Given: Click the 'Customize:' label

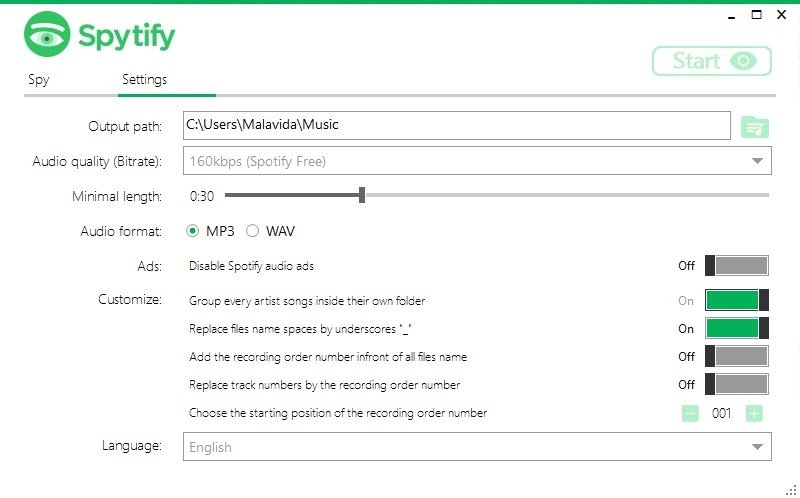Looking at the screenshot, I should [130, 300].
